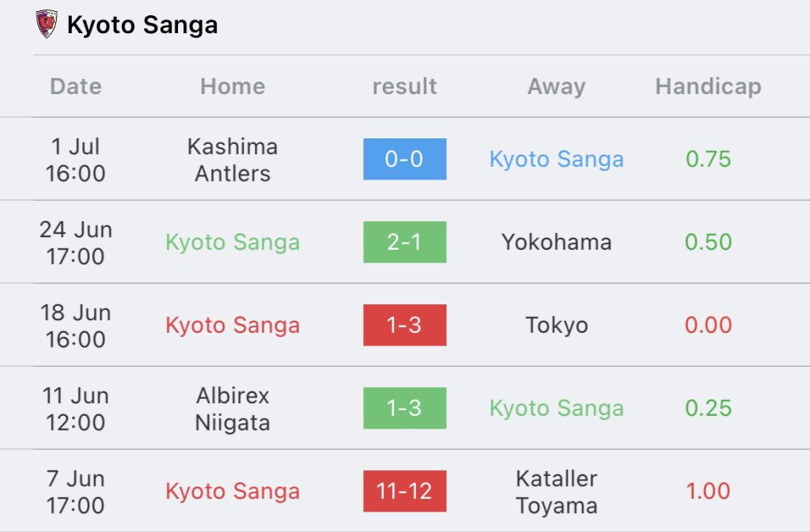Open the red 1-3 result against Tokyo

(x=404, y=325)
